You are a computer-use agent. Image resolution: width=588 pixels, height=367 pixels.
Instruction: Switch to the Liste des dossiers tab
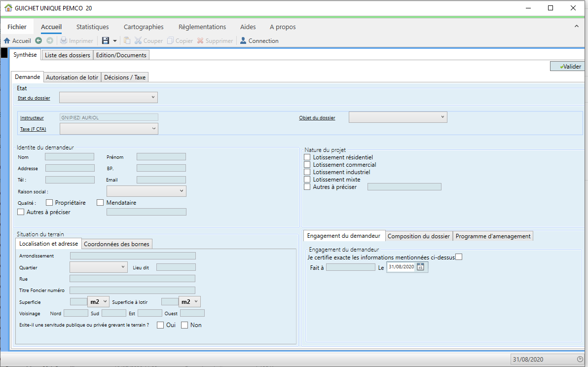(68, 55)
